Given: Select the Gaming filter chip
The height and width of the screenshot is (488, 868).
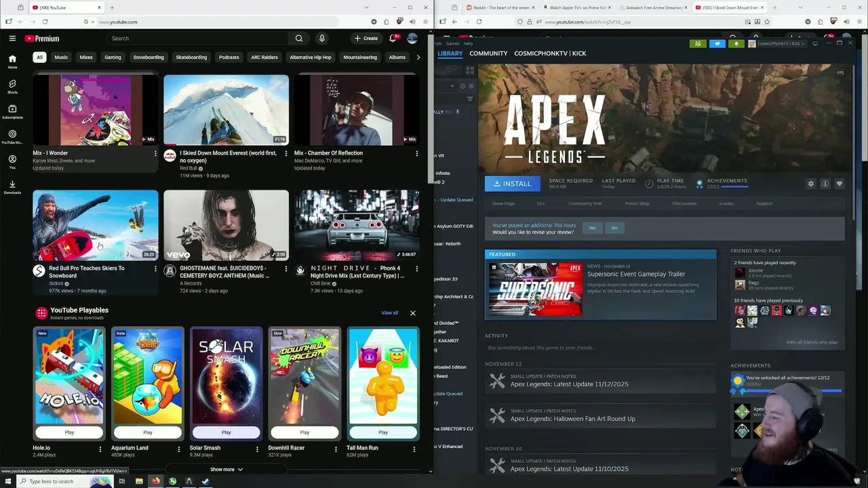Looking at the screenshot, I should tap(113, 58).
